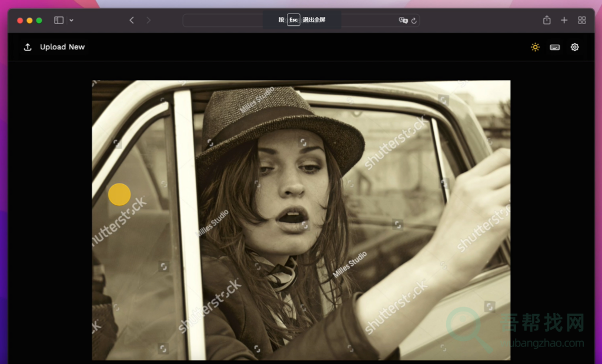Reload the current page

pyautogui.click(x=414, y=20)
